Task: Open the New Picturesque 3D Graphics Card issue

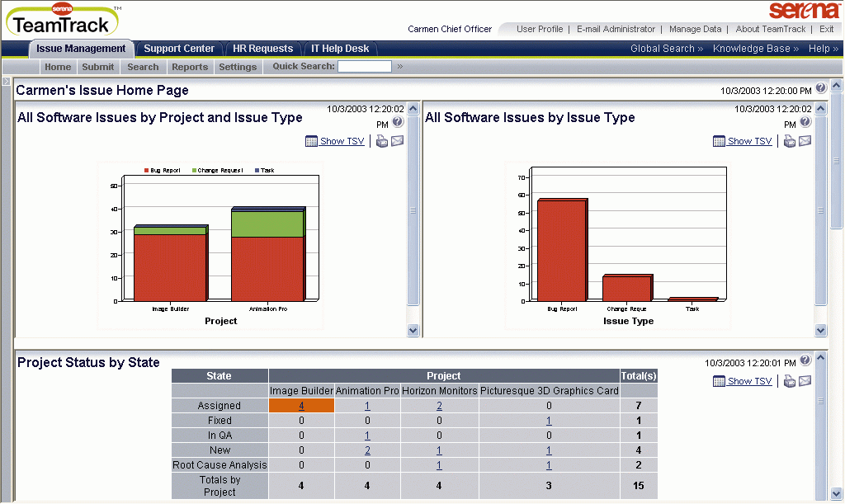Action: coord(549,450)
